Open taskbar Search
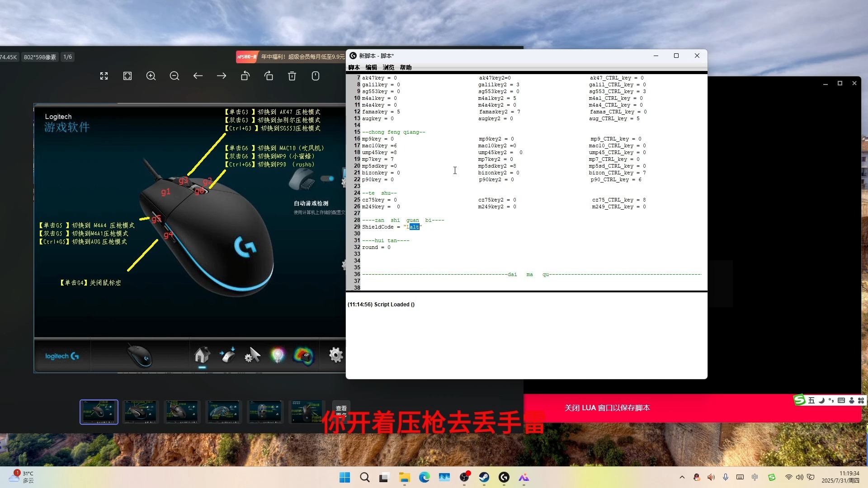Viewport: 868px width, 488px height. pyautogui.click(x=364, y=477)
